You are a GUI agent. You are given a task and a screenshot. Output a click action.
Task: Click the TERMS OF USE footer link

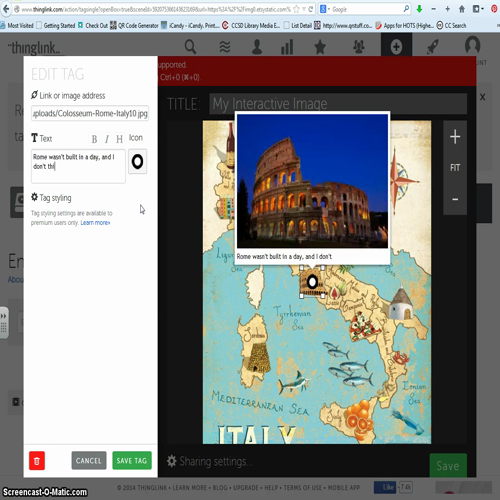303,488
